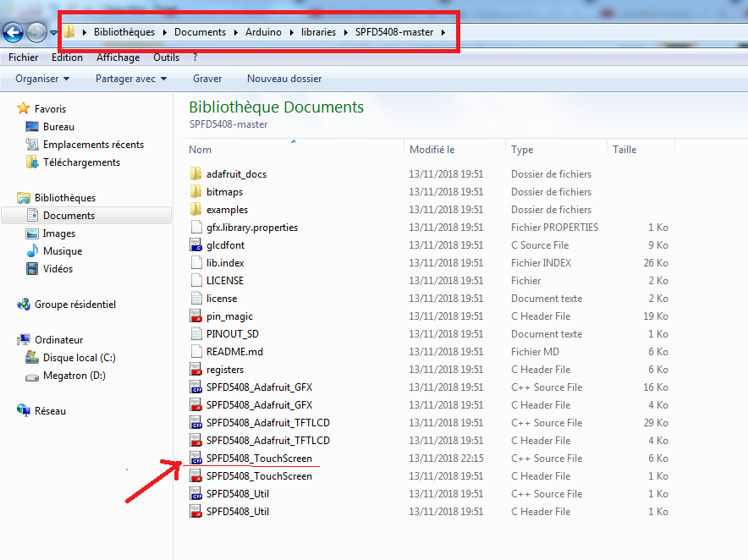
Task: Click the Réseau network icon
Action: pyautogui.click(x=24, y=411)
